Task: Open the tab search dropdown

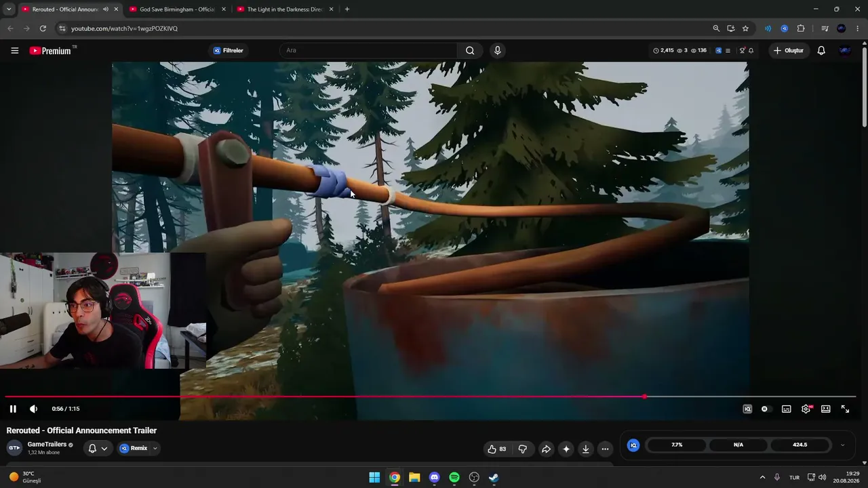Action: (x=8, y=9)
